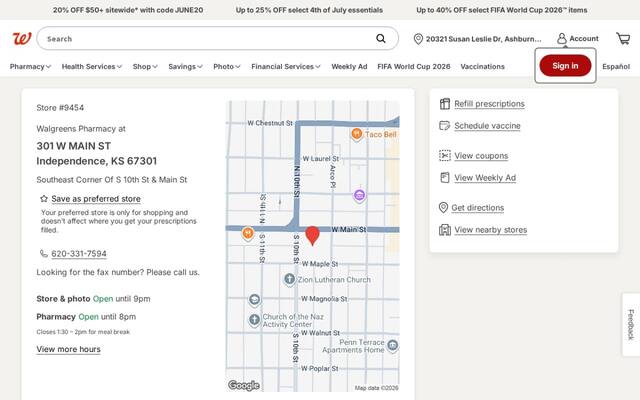Open the View Weekly Ad link

pos(485,178)
